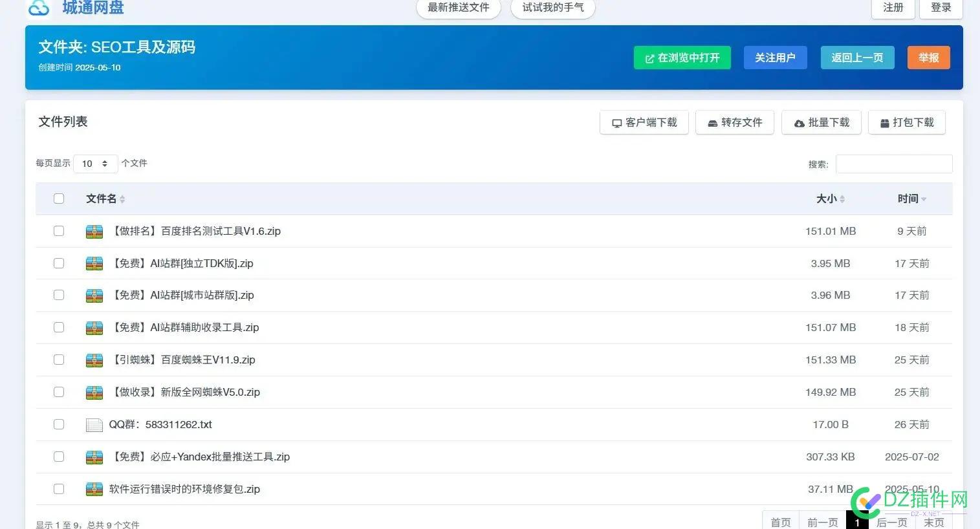Open 试试我的手气 menu item
980x529 pixels.
(x=553, y=8)
